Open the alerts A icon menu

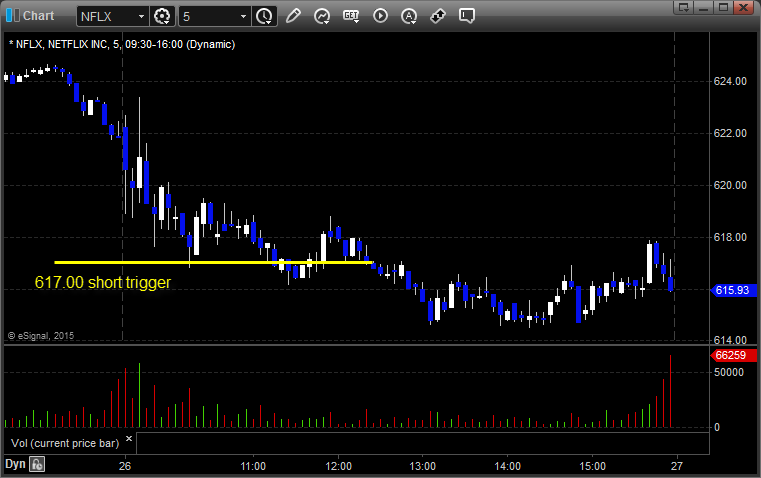coord(409,16)
